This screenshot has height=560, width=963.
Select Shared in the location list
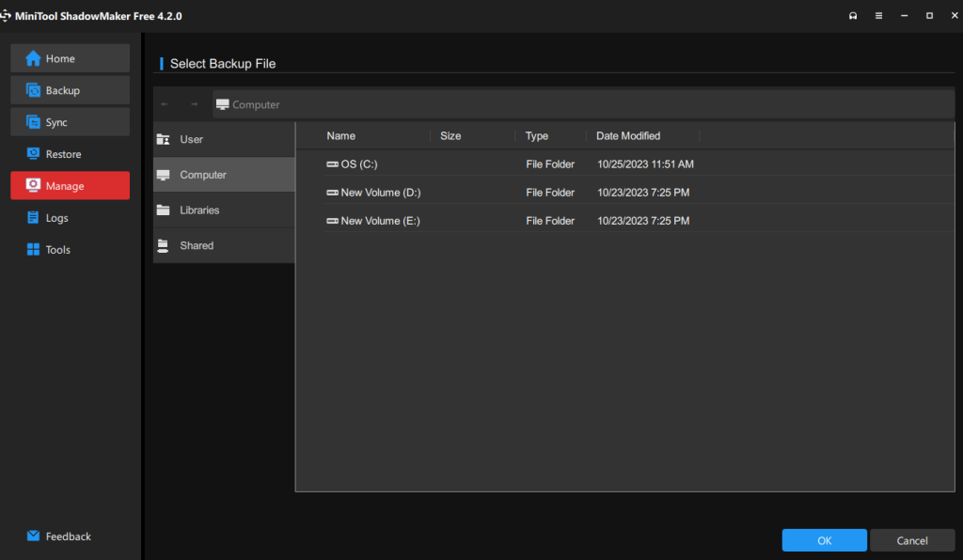point(197,245)
